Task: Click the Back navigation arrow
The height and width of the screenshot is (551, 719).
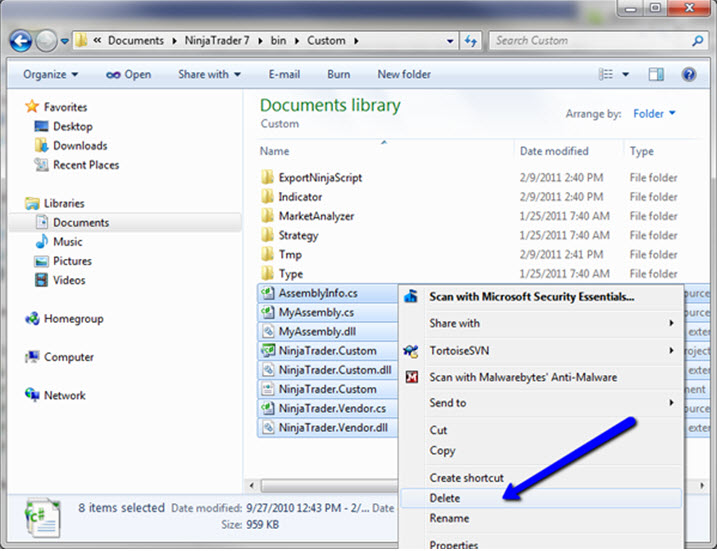Action: 20,41
